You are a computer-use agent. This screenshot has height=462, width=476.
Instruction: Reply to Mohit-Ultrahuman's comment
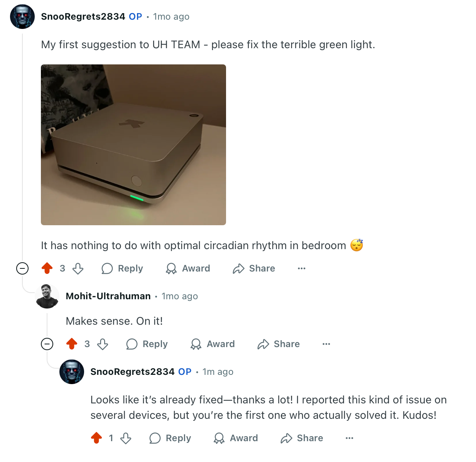pos(147,344)
